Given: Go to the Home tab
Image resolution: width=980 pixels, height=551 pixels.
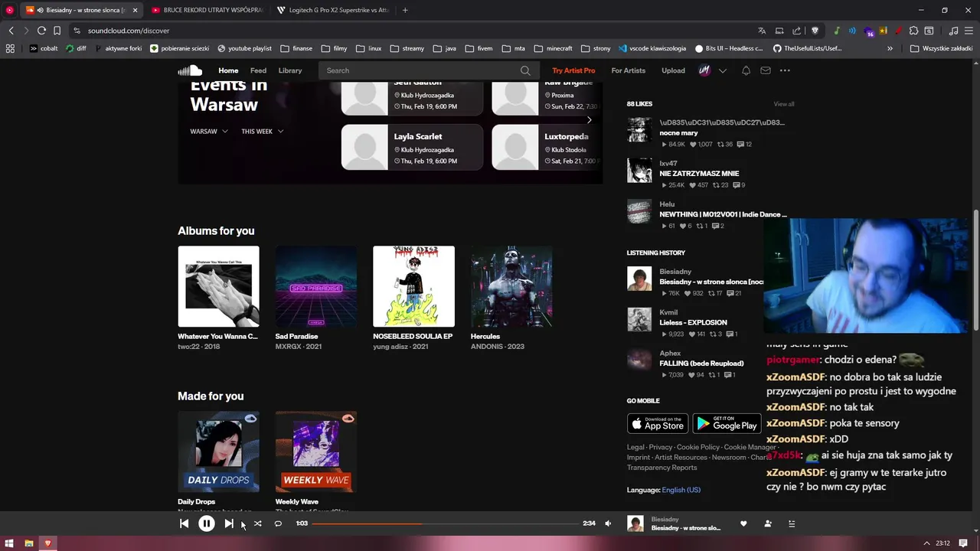Looking at the screenshot, I should click(228, 70).
